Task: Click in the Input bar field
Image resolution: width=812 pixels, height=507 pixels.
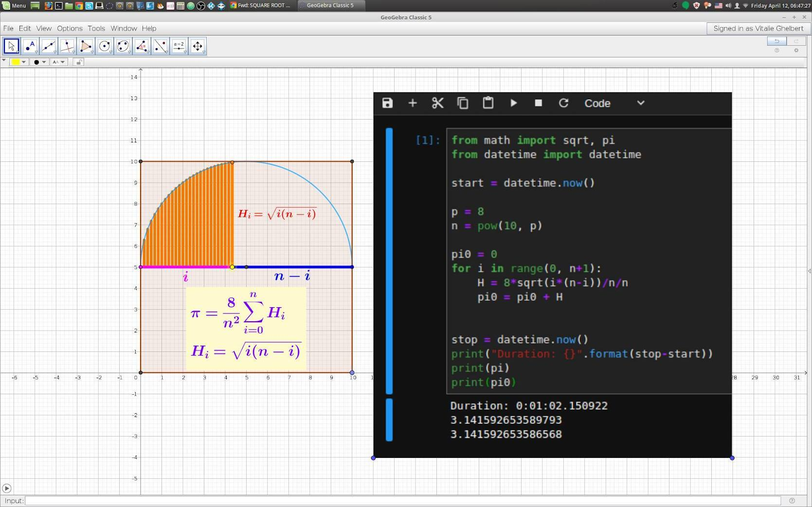Action: click(x=403, y=501)
